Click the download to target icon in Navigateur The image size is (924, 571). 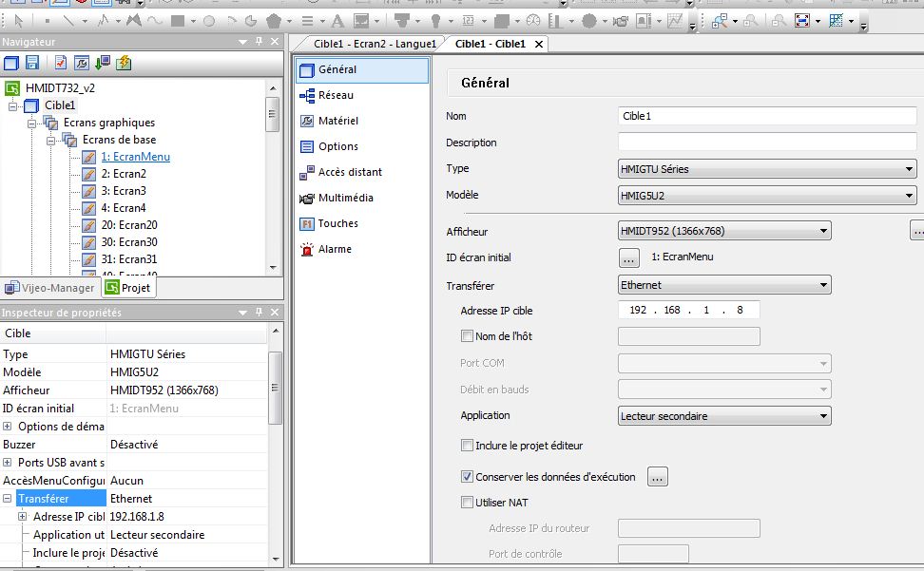[x=102, y=63]
